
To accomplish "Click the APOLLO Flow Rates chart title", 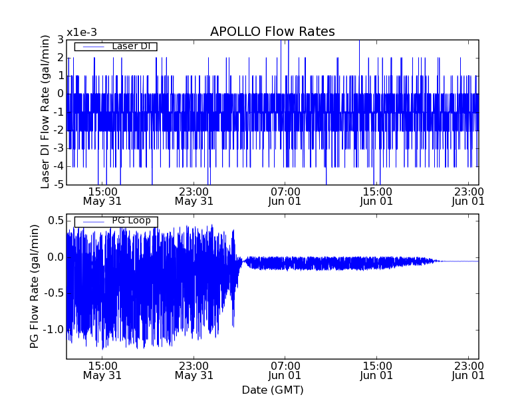I will [272, 32].
